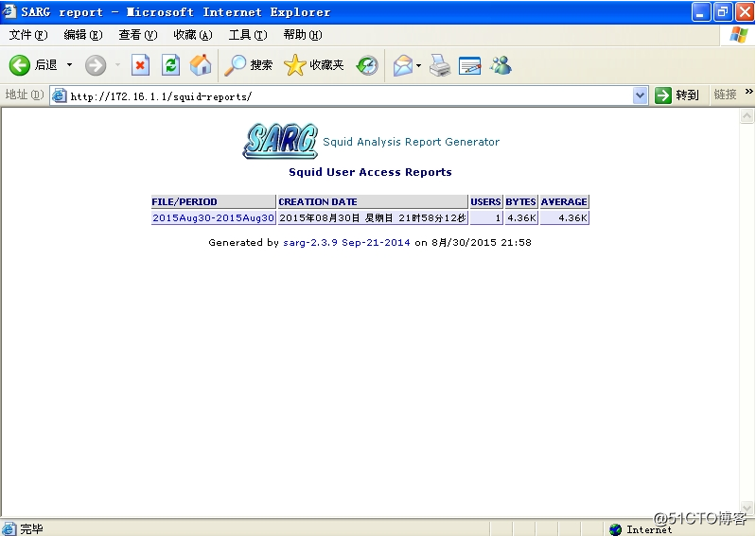This screenshot has height=536, width=756.
Task: Click the Squid User Access Reports heading
Action: tap(370, 172)
